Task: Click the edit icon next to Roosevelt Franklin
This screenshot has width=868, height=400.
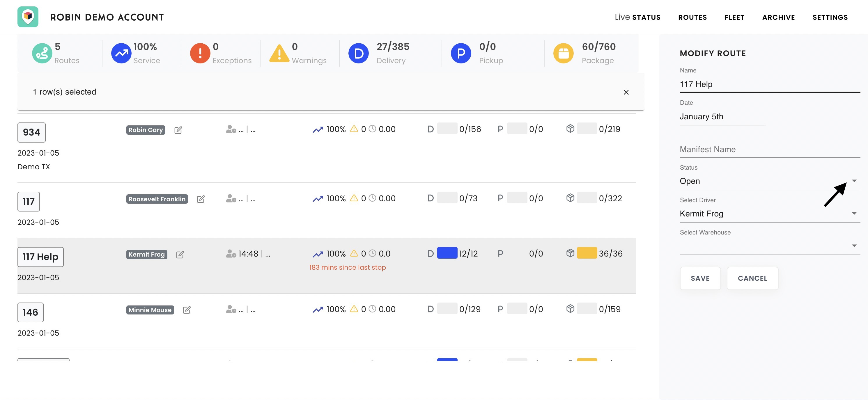Action: click(201, 199)
